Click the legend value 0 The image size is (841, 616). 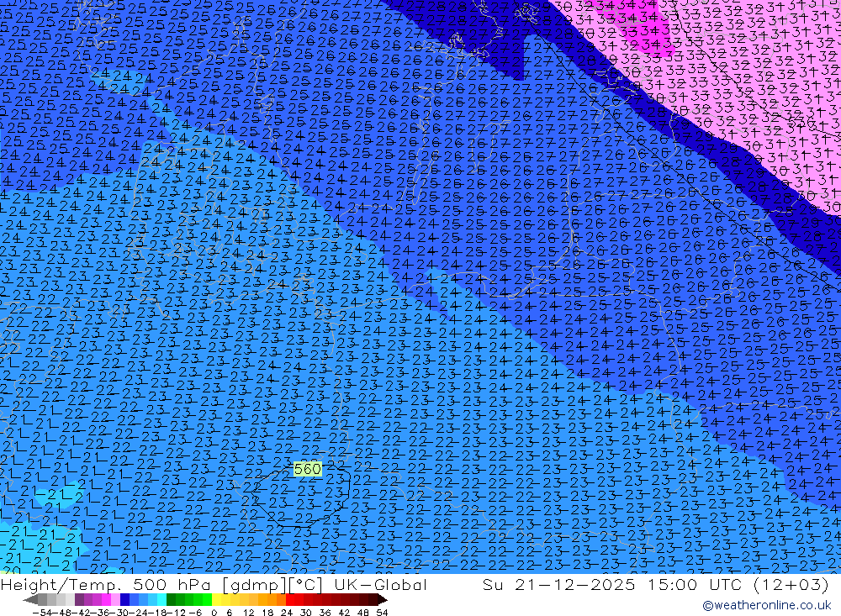(214, 613)
